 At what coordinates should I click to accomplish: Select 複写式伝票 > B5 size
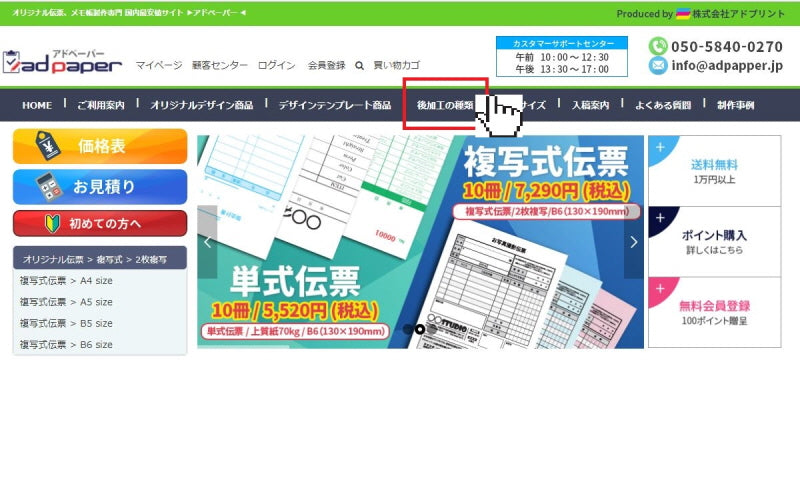tap(66, 323)
